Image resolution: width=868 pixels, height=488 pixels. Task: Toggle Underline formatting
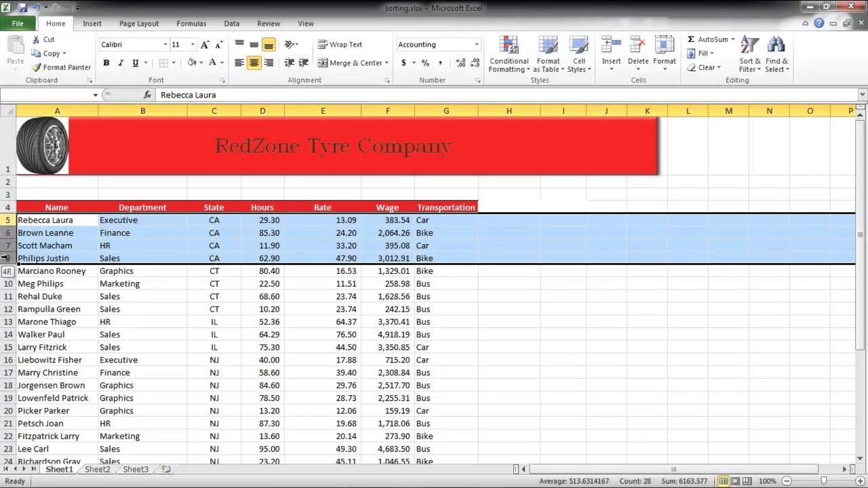pyautogui.click(x=136, y=63)
